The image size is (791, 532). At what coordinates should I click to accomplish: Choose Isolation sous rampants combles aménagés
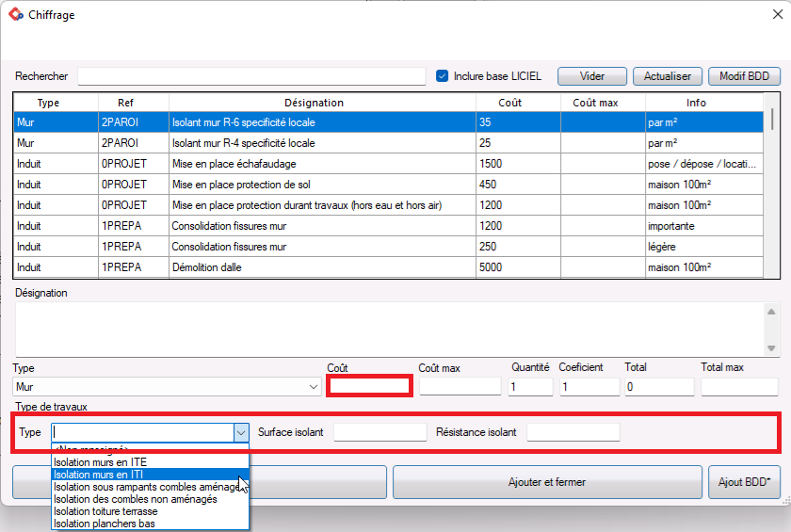click(x=151, y=487)
